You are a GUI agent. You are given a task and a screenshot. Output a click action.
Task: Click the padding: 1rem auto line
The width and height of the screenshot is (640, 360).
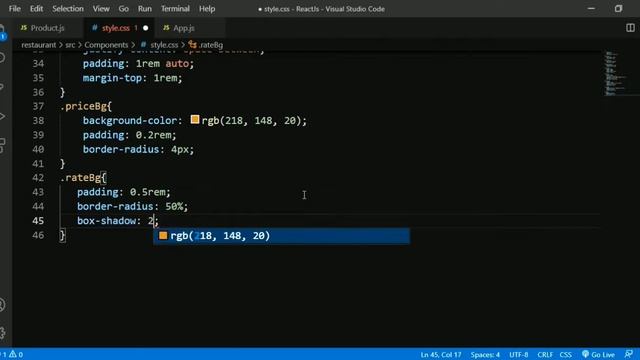138,64
